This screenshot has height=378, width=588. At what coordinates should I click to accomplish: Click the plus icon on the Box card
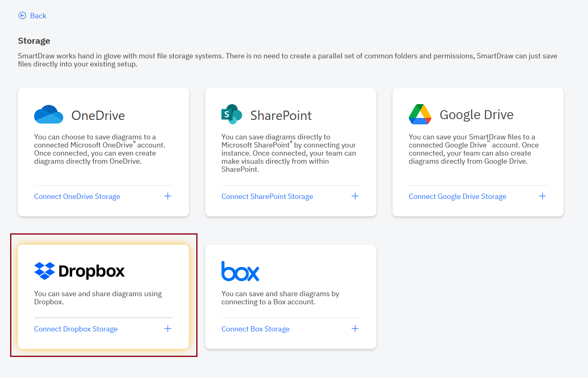(355, 328)
